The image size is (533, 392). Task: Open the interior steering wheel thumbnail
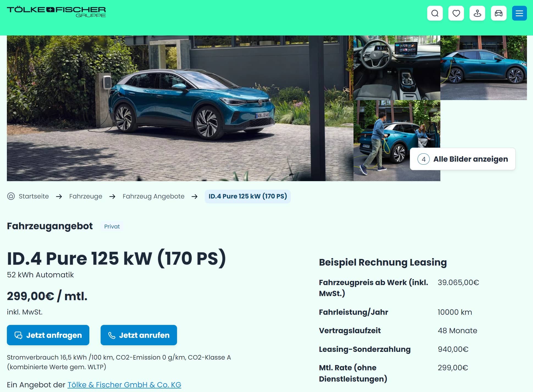click(x=397, y=68)
